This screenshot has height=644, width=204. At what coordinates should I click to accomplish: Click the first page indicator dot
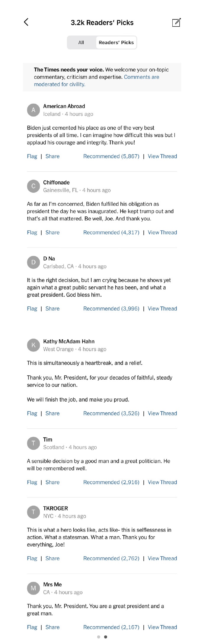coord(99,637)
